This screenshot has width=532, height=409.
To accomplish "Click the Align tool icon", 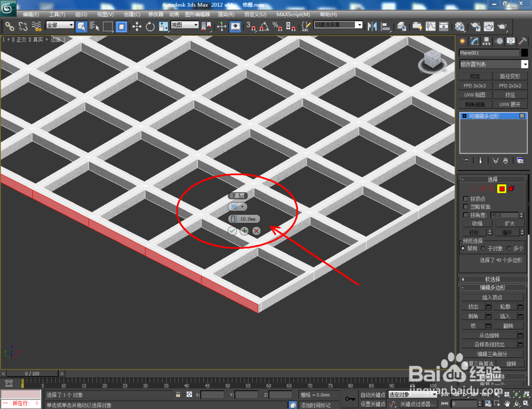I will [x=386, y=26].
